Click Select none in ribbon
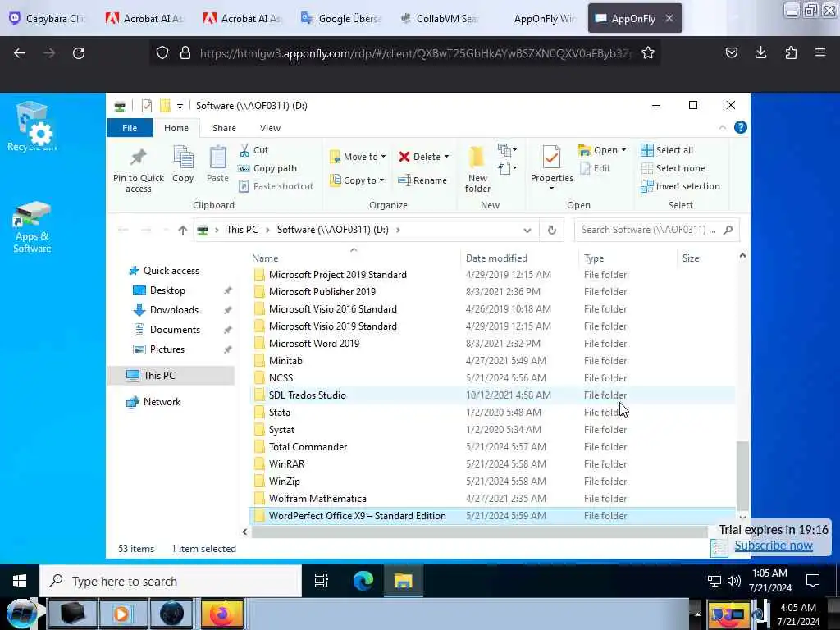The width and height of the screenshot is (840, 630). click(673, 168)
